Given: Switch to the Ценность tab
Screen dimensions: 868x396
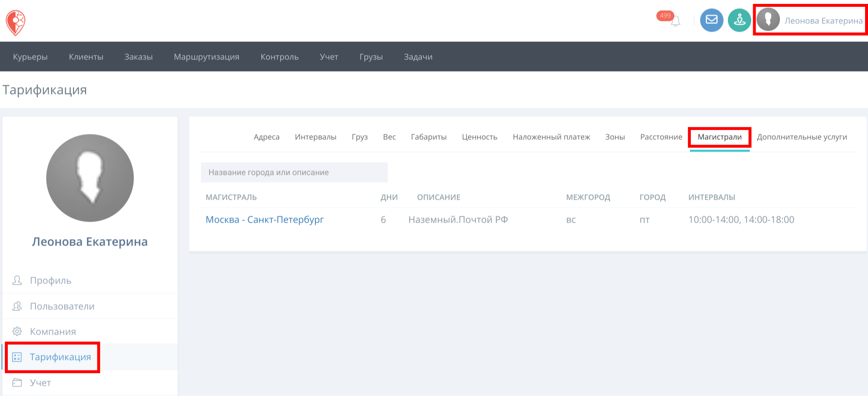Looking at the screenshot, I should (x=480, y=137).
